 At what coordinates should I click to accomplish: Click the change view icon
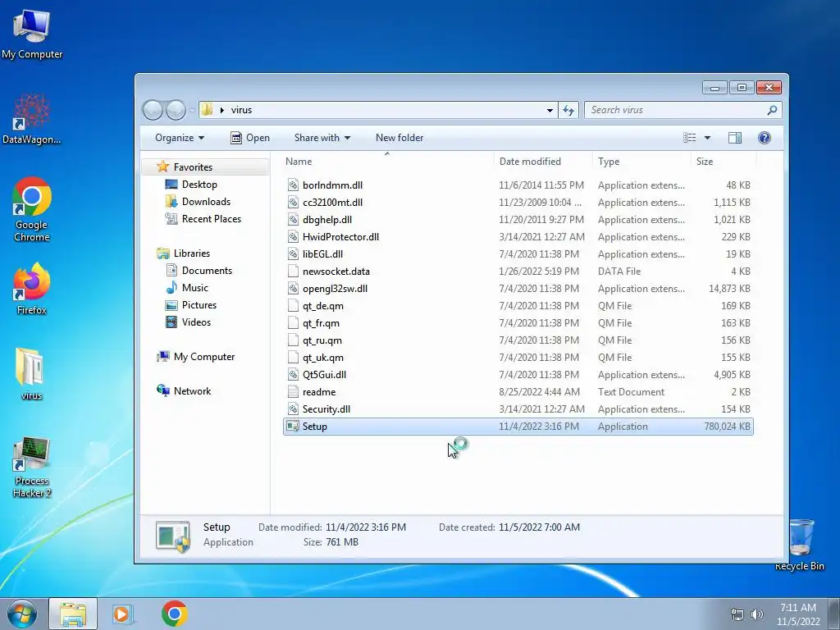pos(689,138)
